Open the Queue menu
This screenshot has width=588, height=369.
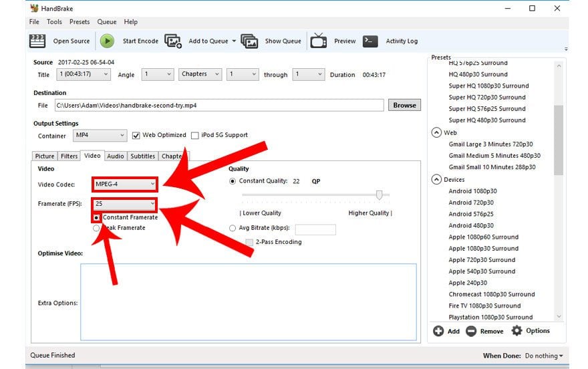click(x=107, y=22)
